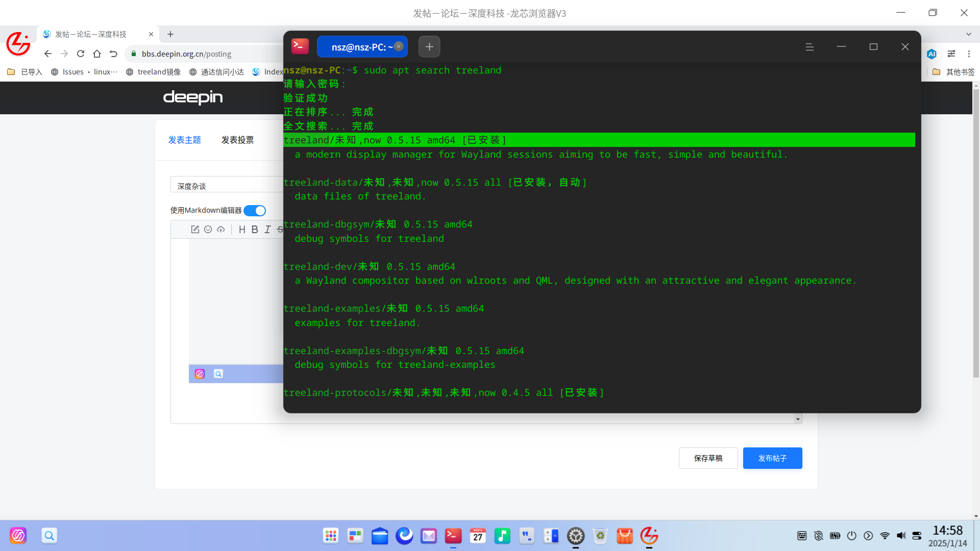Apply bold formatting in editor
Image resolution: width=980 pixels, height=551 pixels.
(x=255, y=230)
